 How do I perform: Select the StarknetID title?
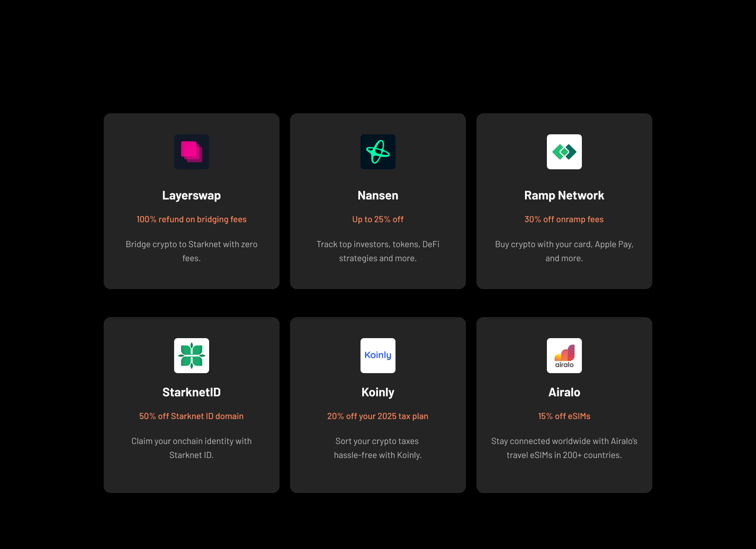coord(192,392)
